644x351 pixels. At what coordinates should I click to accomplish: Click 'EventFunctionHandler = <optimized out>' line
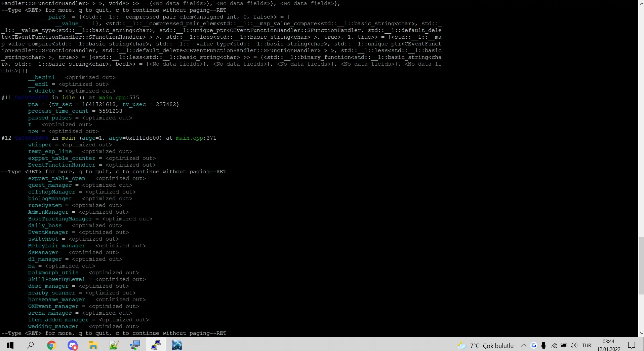(92, 165)
